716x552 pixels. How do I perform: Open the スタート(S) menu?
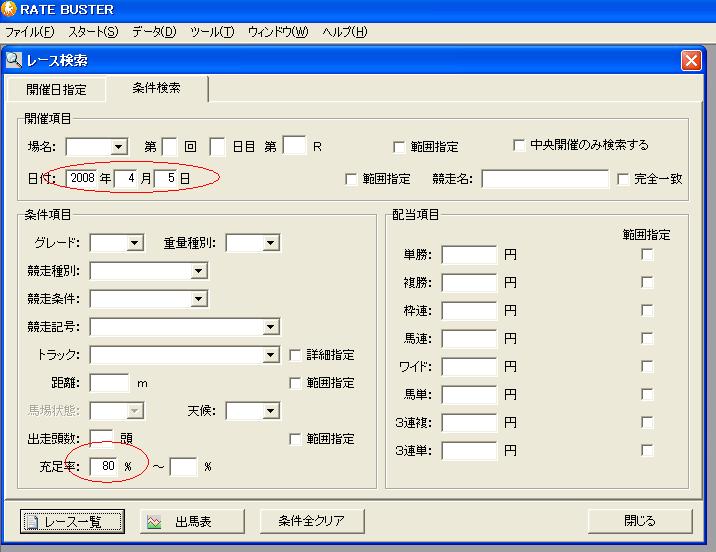(x=93, y=32)
